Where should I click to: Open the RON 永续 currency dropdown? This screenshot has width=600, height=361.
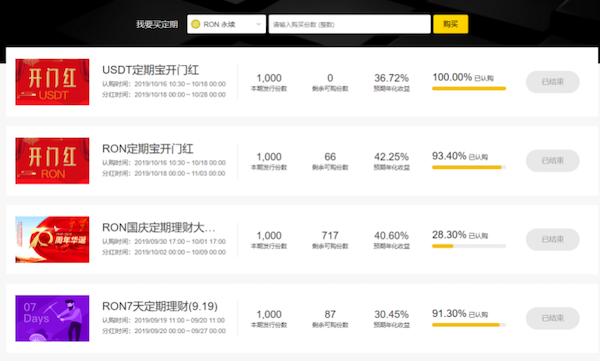(x=227, y=24)
